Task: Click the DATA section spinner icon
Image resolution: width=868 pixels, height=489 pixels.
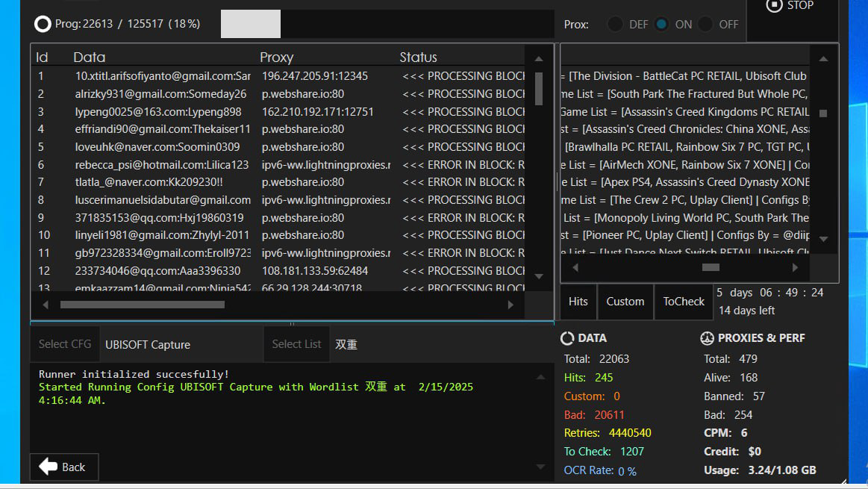Action: click(x=567, y=337)
